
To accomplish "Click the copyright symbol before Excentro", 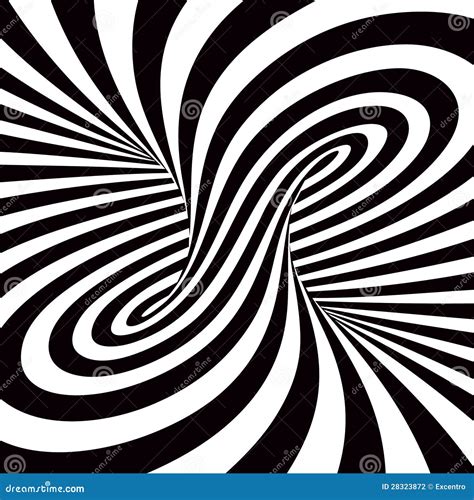I will pyautogui.click(x=430, y=487).
